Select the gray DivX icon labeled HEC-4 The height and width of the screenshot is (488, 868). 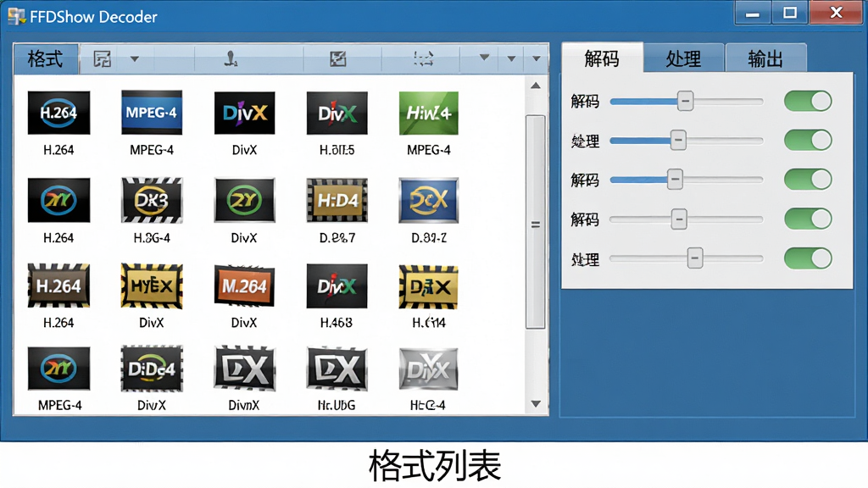click(x=428, y=369)
